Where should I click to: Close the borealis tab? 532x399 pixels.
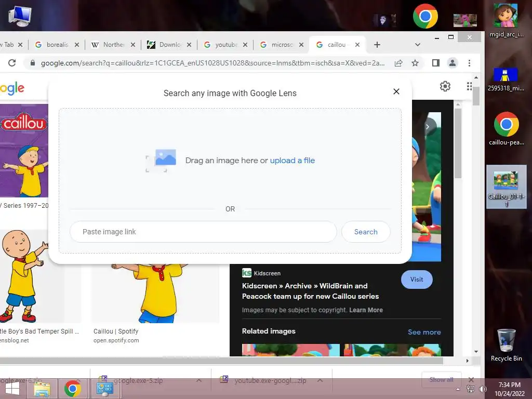click(x=77, y=45)
